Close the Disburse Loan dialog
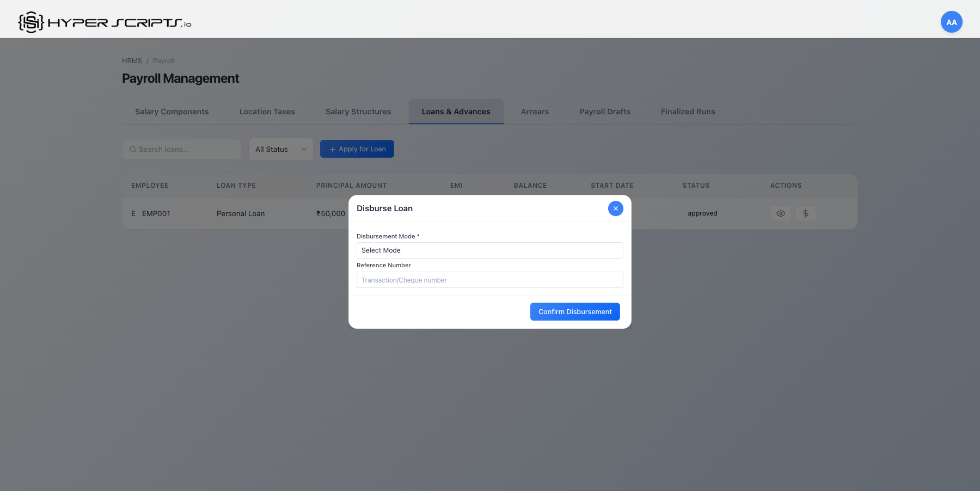This screenshot has height=491, width=980. pos(615,208)
